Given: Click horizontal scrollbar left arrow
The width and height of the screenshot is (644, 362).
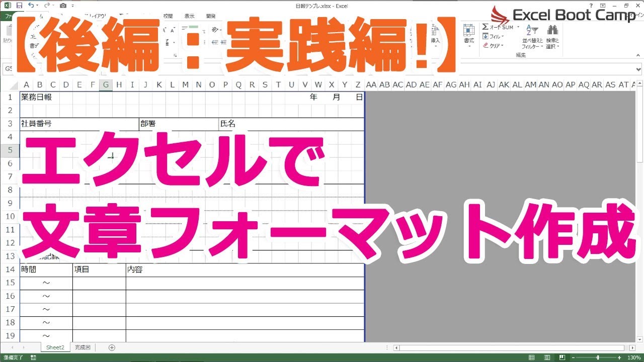Looking at the screenshot, I should point(397,347).
